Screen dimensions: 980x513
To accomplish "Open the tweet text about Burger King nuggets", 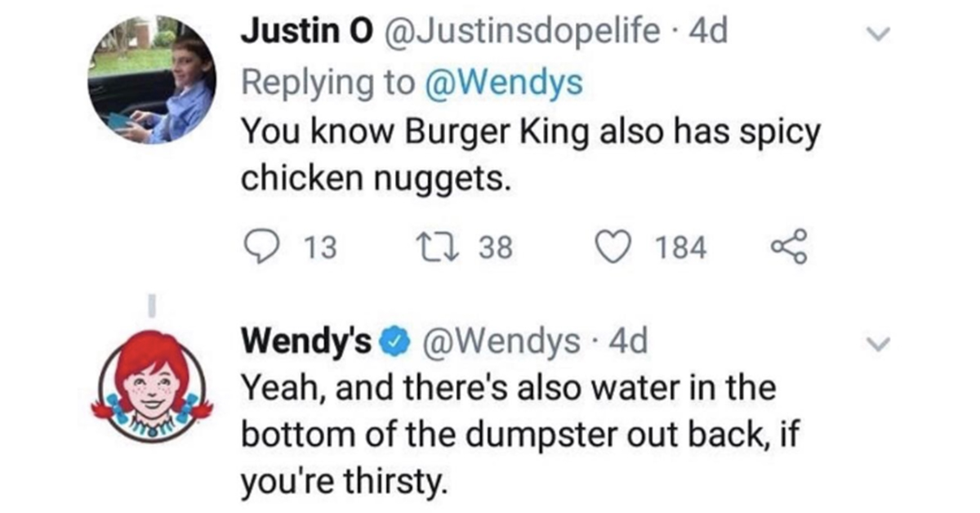I will tap(529, 154).
